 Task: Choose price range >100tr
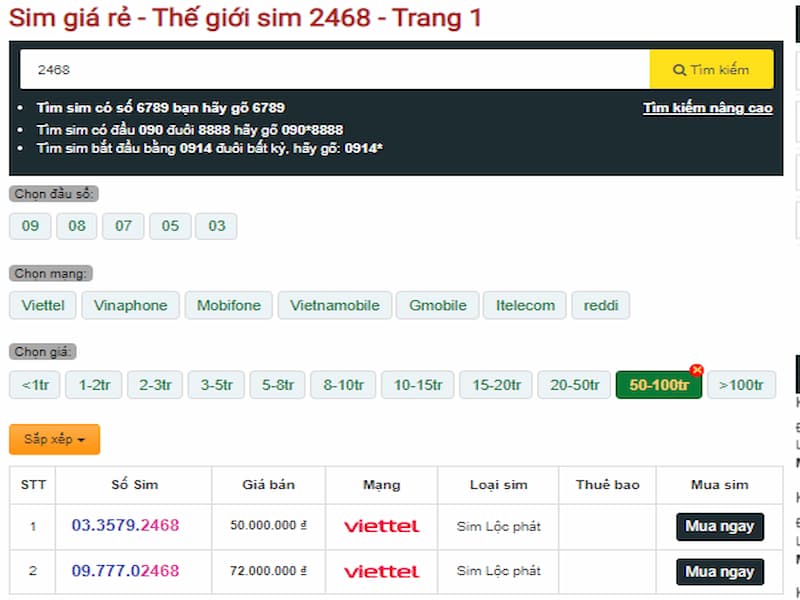(741, 385)
